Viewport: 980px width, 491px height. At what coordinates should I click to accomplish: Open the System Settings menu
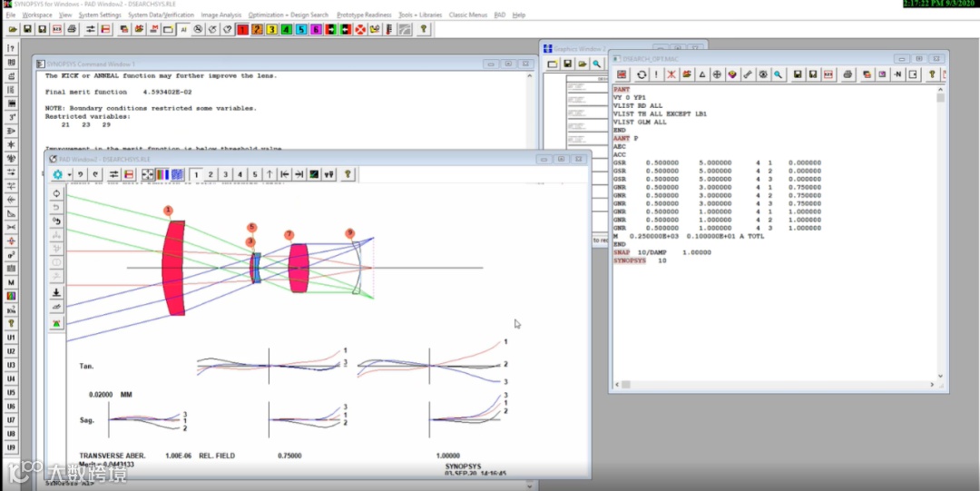coord(100,15)
